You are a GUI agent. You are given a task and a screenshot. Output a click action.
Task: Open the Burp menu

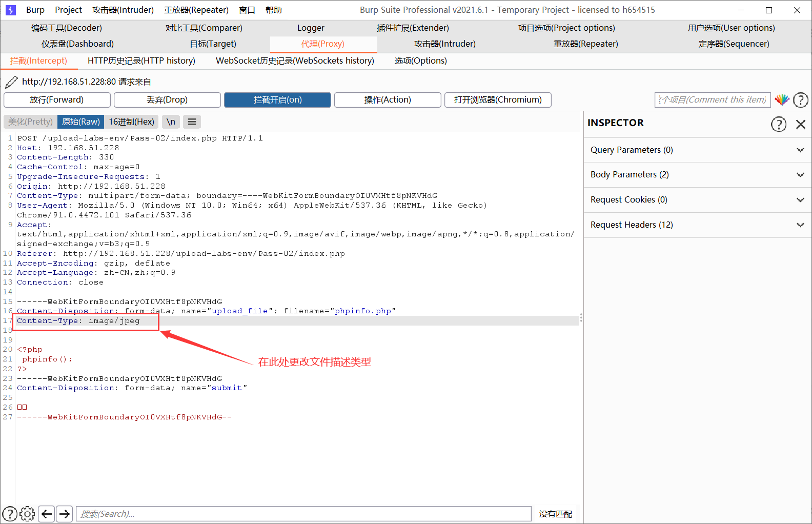35,10
